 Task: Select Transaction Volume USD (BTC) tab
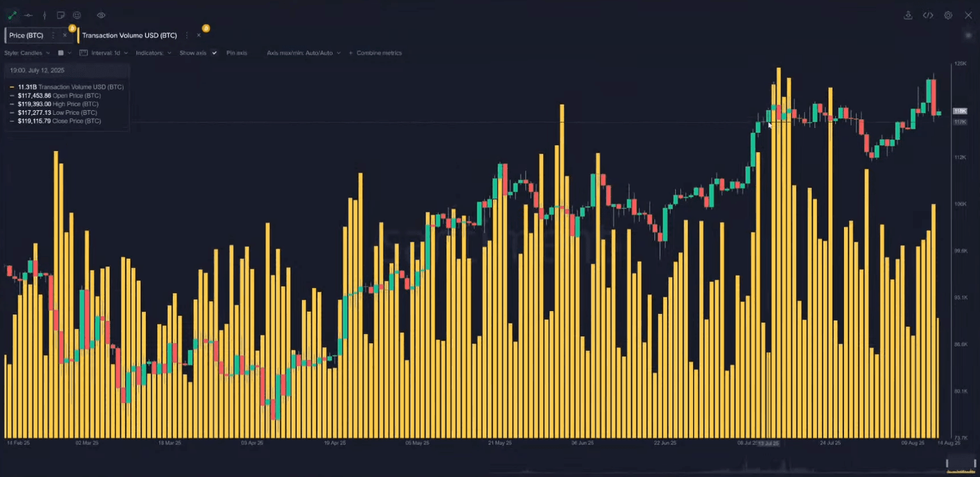point(130,36)
